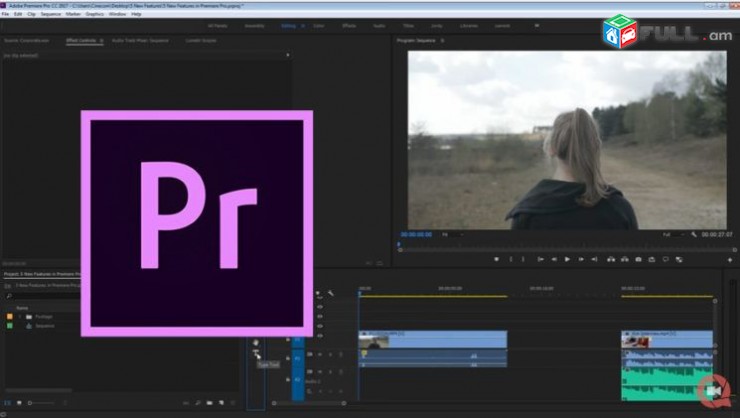Open the Clip menu

31,14
